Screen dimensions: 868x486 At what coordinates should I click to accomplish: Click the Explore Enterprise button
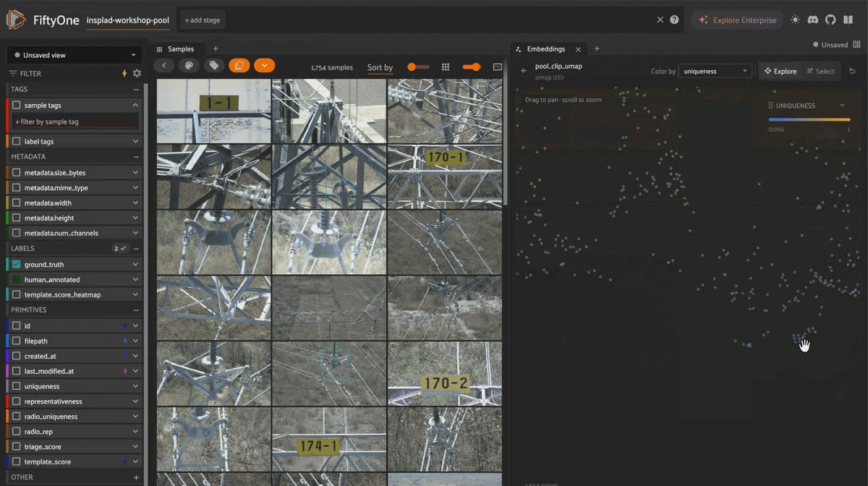pos(737,20)
